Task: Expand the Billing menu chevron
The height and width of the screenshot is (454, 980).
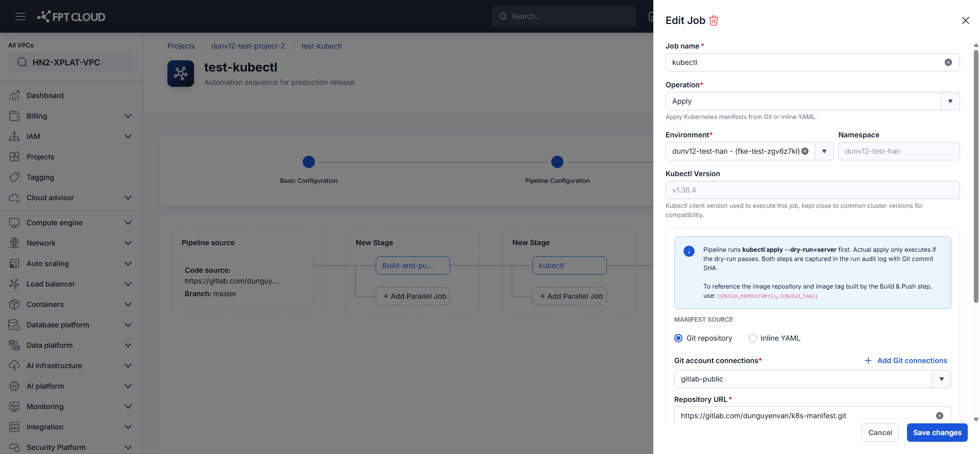Action: tap(128, 116)
